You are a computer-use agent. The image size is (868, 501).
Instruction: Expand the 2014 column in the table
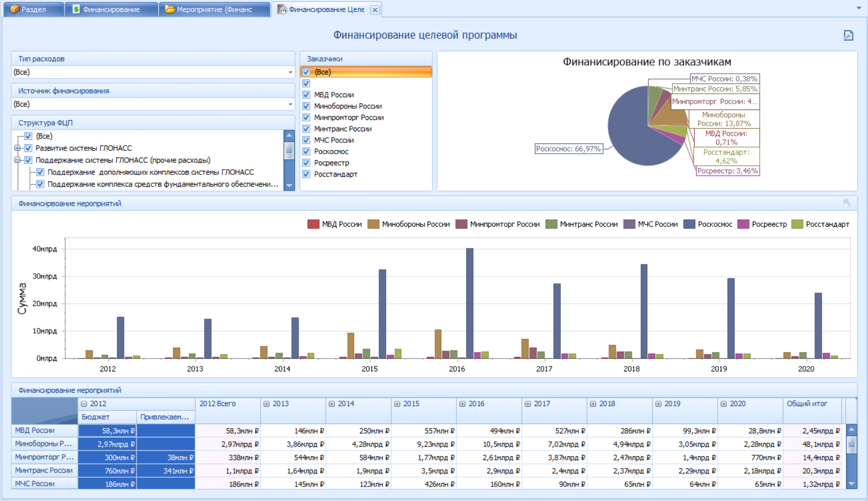[x=332, y=404]
